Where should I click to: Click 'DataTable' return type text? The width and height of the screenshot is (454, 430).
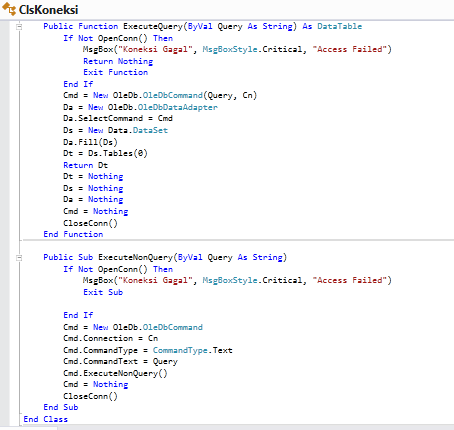340,26
